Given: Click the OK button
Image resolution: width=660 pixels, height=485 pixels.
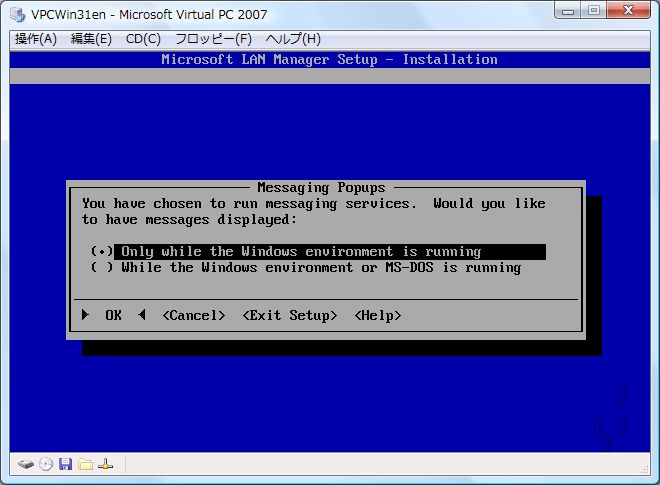Looking at the screenshot, I should (114, 315).
